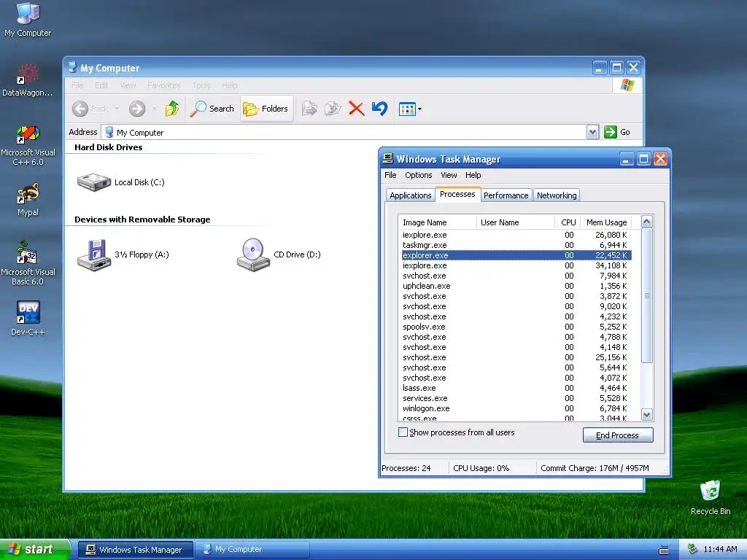747x560 pixels.
Task: Select spoolsv.exe process row
Action: (516, 327)
